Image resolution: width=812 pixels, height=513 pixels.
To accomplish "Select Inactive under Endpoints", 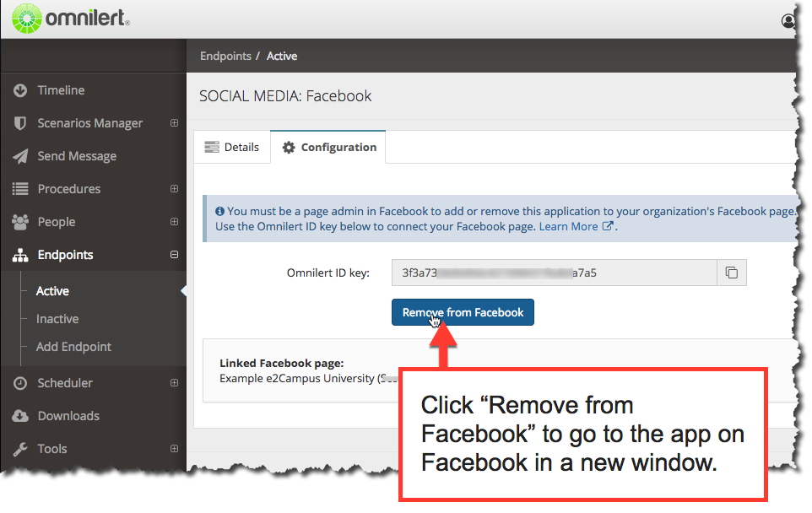I will pyautogui.click(x=57, y=319).
